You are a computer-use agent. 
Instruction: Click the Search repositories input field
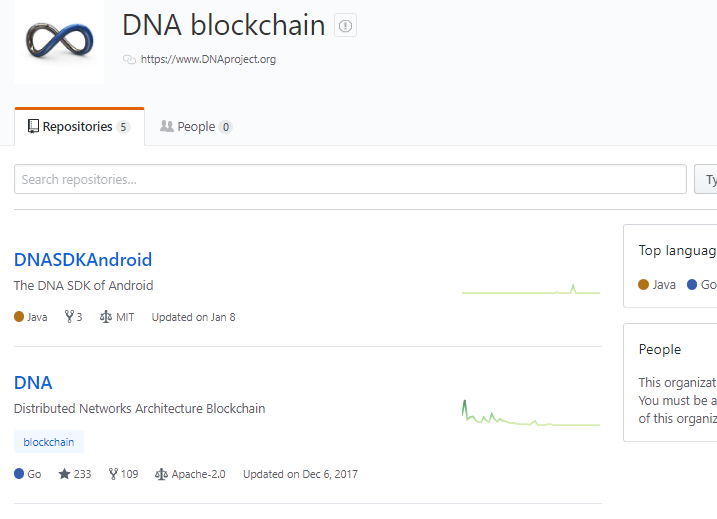tap(350, 179)
